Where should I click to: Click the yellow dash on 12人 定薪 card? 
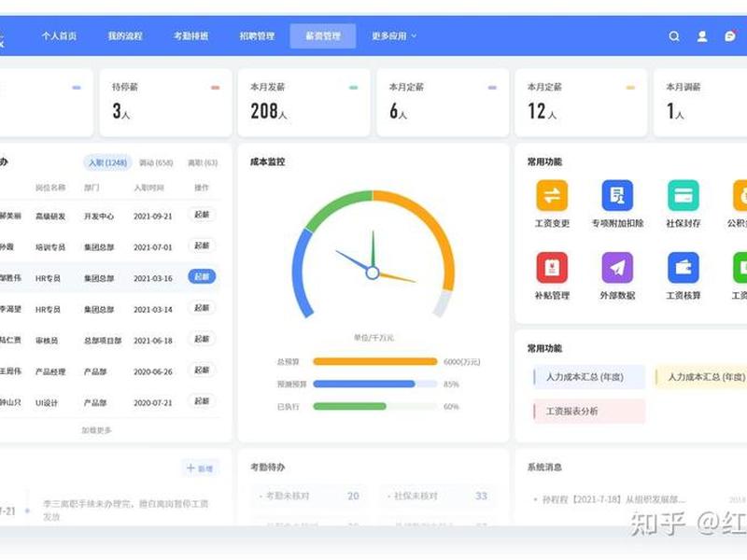(630, 88)
